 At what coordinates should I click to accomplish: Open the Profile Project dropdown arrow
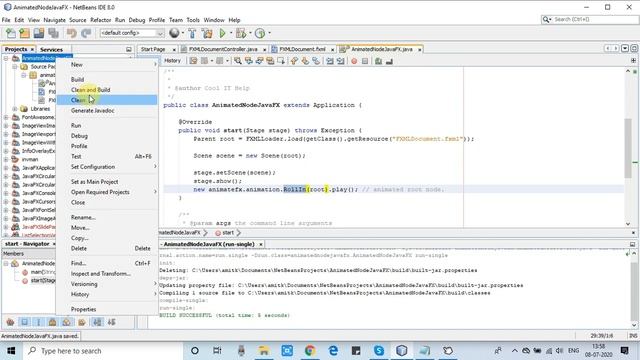pyautogui.click(x=269, y=33)
